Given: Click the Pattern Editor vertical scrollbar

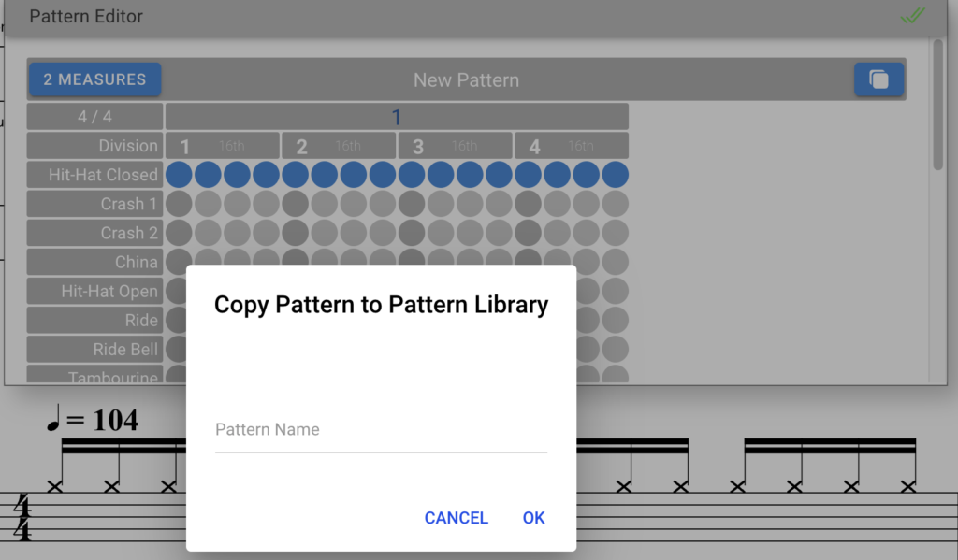Looking at the screenshot, I should (938, 103).
